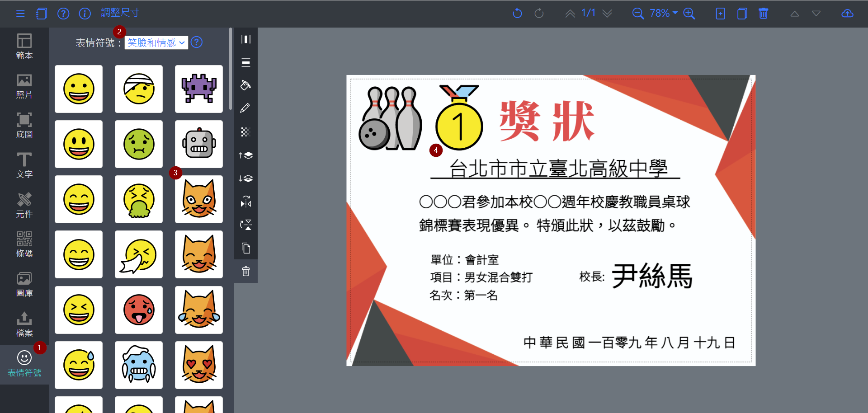Expand the 笑臉和情感 emoji category dropdown
This screenshot has height=413, width=868.
click(156, 42)
